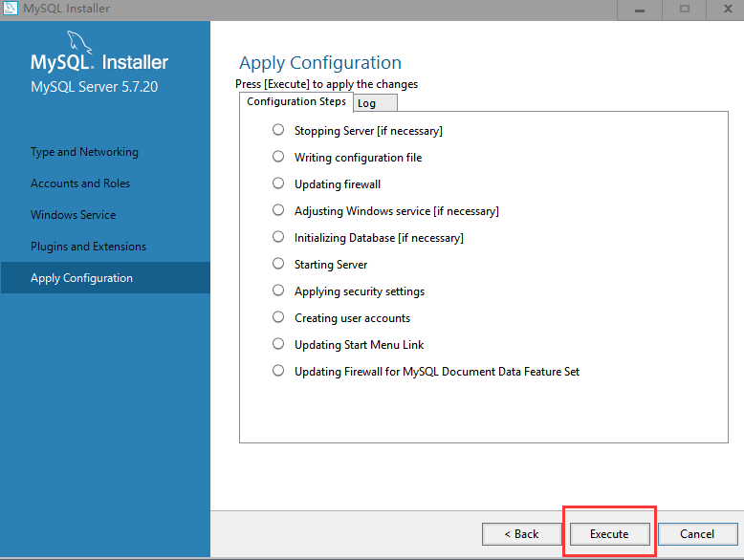Click 'Adjusting Windows service [if necessary]' text
This screenshot has height=560, width=744.
[x=397, y=211]
